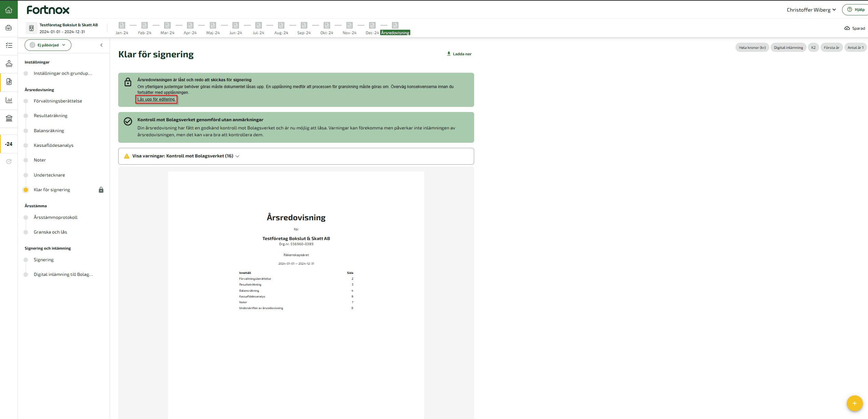Click Lås upp för editering link
868x419 pixels.
pos(156,99)
